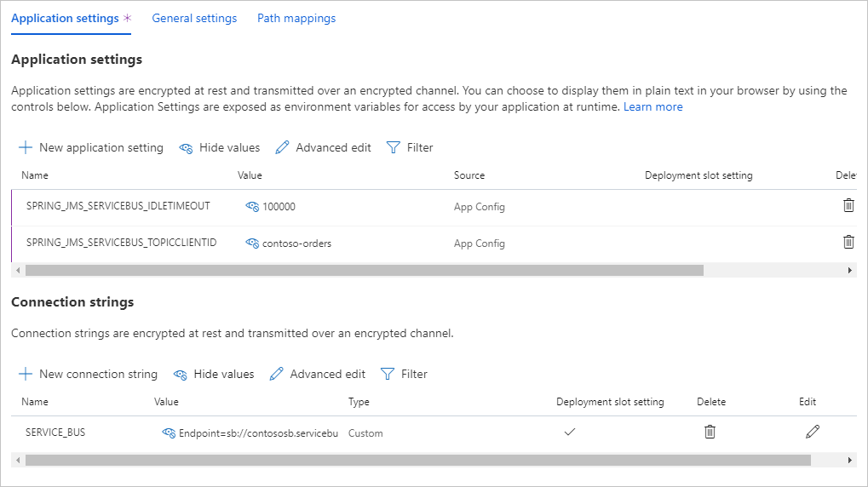
Task: Switch to the General settings tab
Action: click(x=194, y=18)
